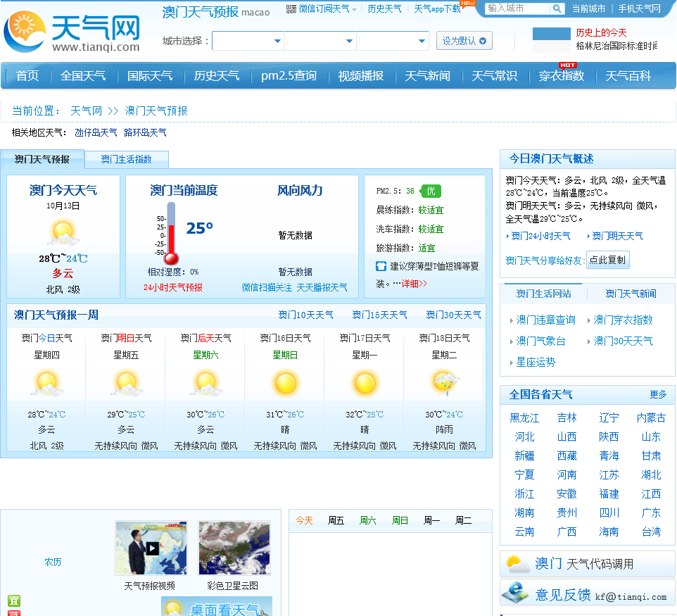
Task: Click the Saturday cloudy weather icon
Action: [206, 383]
